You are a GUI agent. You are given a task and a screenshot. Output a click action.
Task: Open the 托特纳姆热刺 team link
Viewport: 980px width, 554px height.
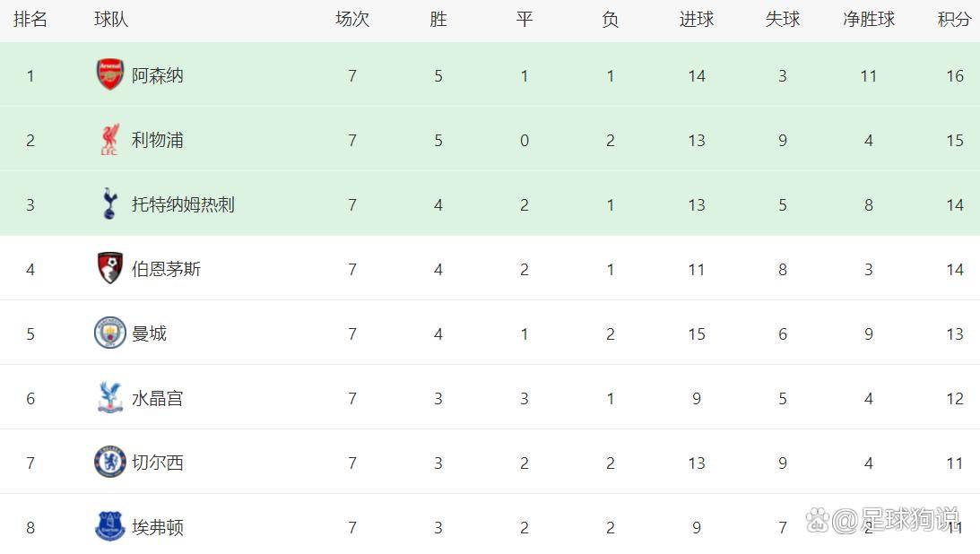(x=183, y=205)
